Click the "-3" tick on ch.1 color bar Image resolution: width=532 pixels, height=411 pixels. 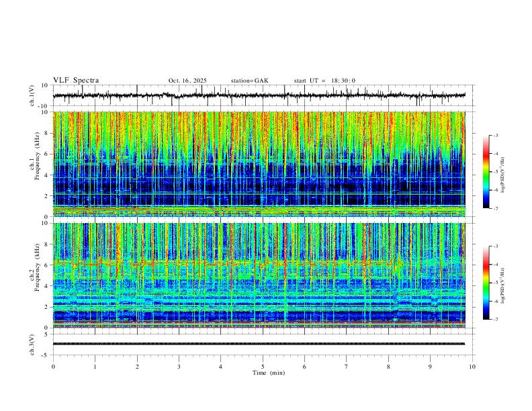[x=496, y=136]
